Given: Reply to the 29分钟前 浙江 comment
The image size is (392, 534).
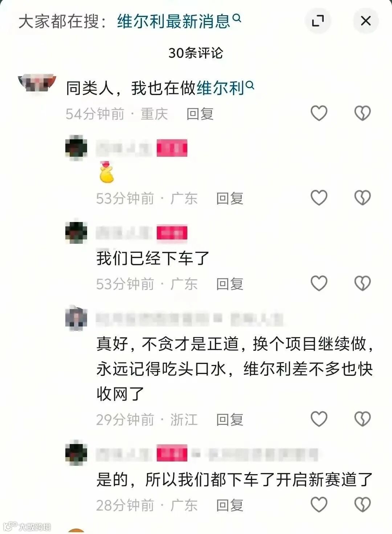Looking at the screenshot, I should point(230,420).
